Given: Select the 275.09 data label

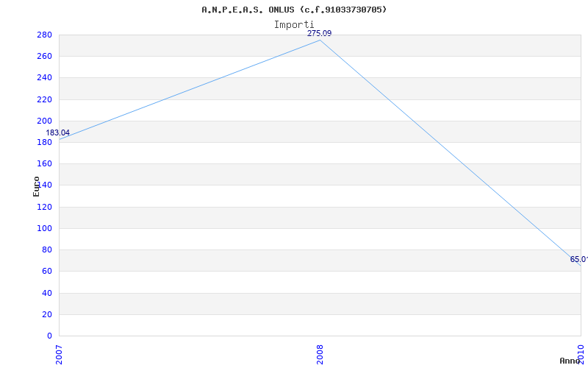Looking at the screenshot, I should (320, 33).
